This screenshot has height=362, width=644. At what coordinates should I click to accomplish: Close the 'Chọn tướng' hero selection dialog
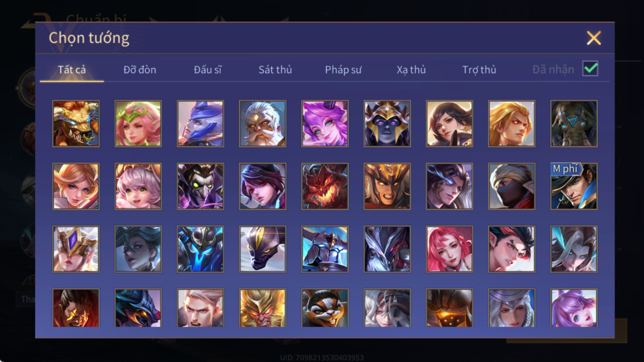594,38
